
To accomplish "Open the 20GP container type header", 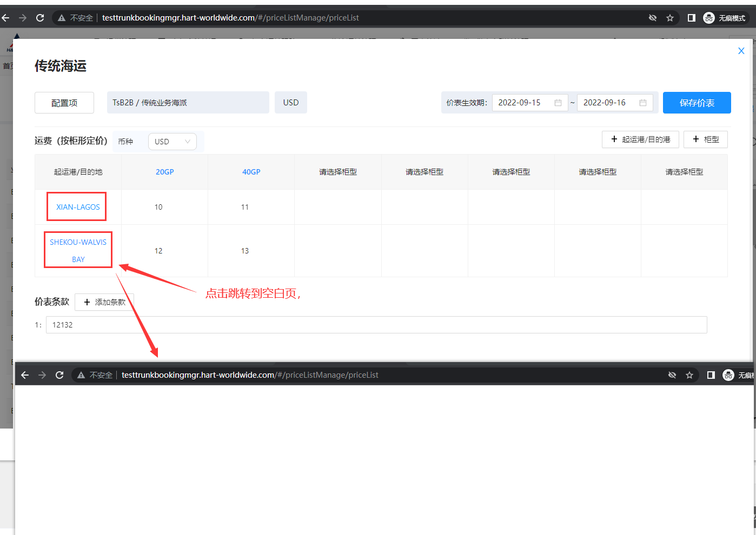I will pyautogui.click(x=165, y=172).
